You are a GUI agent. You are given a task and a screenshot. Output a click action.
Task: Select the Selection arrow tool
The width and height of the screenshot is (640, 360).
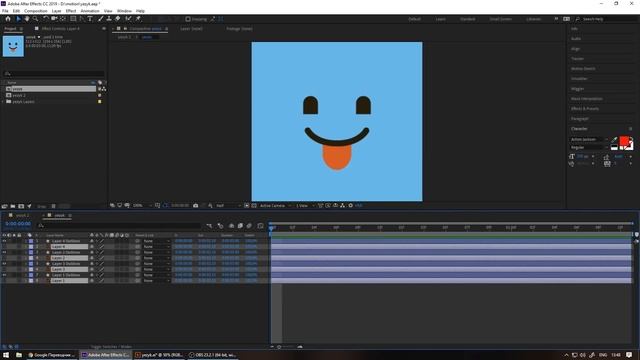click(18, 19)
